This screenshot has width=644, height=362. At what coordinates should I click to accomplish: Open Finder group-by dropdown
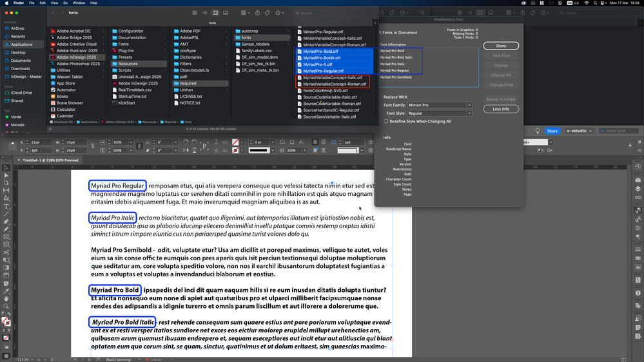245,13
